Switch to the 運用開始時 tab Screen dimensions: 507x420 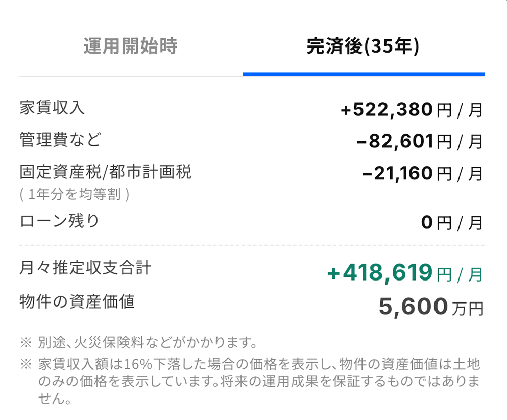point(130,46)
